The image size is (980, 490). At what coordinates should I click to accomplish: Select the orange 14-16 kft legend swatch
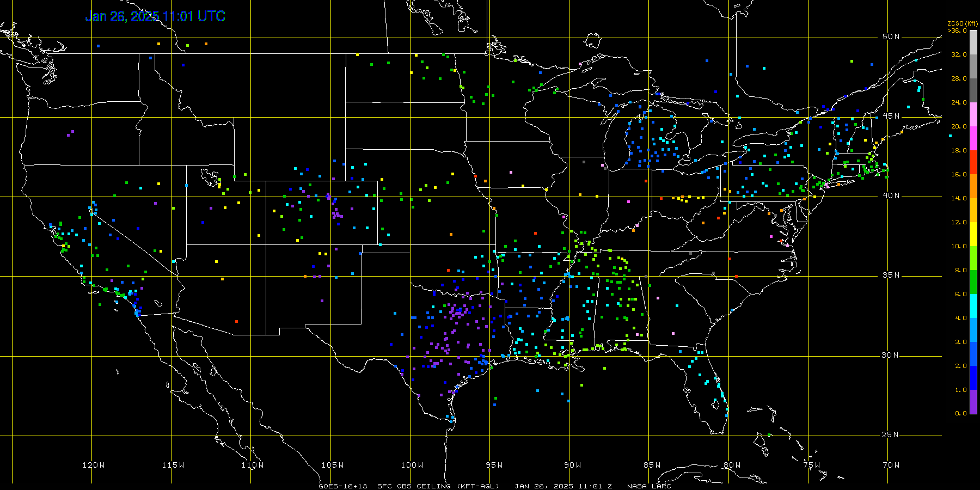973,186
